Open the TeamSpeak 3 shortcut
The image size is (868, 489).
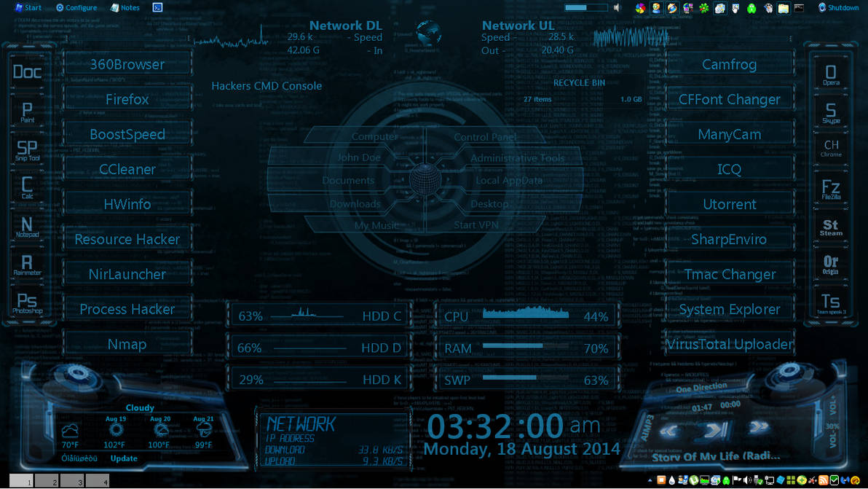point(831,303)
